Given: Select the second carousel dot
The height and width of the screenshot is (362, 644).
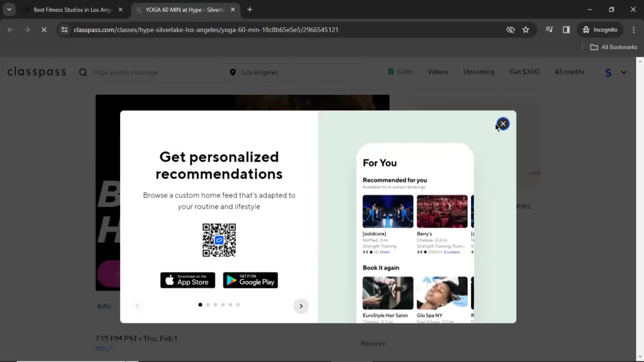Looking at the screenshot, I should coord(208,305).
